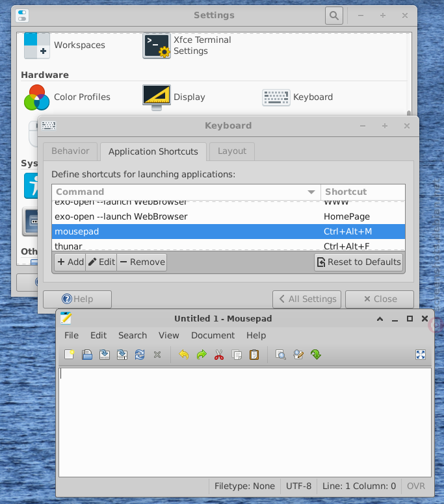The image size is (444, 504).
Task: Click the Settings search magnifier button
Action: coord(334,16)
